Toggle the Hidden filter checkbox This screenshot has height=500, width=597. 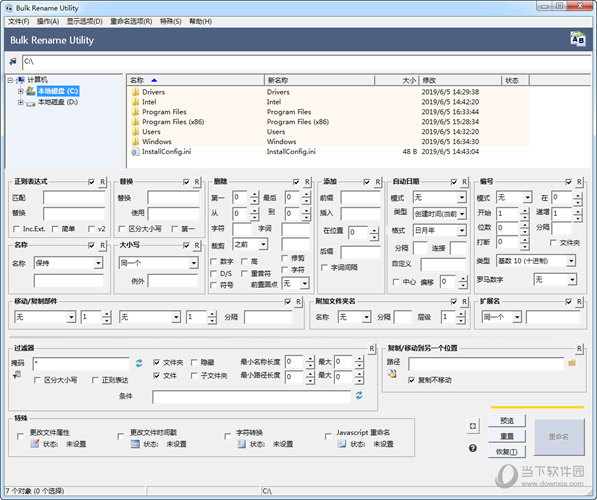[194, 362]
